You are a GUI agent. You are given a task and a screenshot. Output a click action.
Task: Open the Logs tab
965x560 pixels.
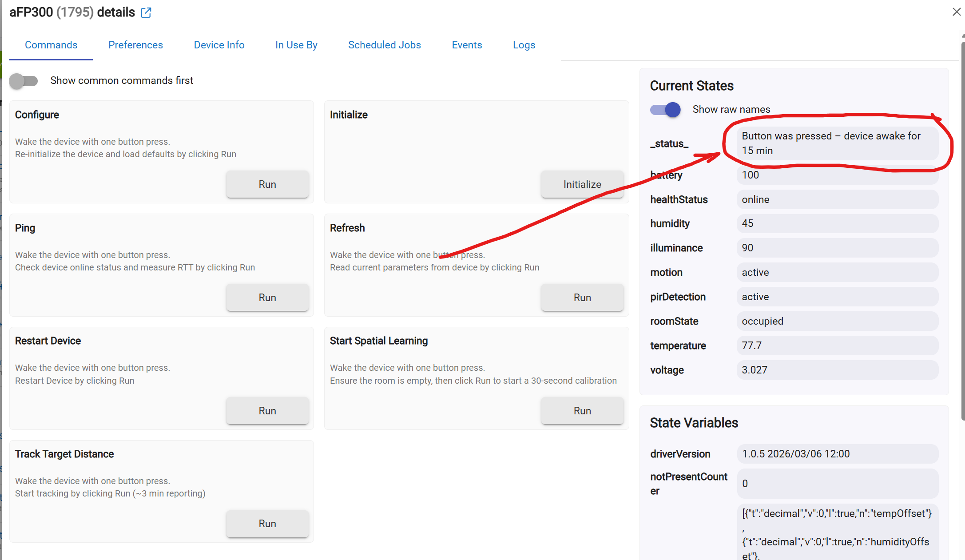(x=524, y=45)
